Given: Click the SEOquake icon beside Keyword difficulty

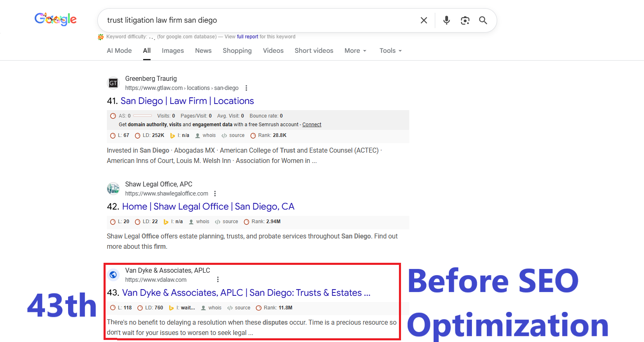Looking at the screenshot, I should [x=101, y=37].
